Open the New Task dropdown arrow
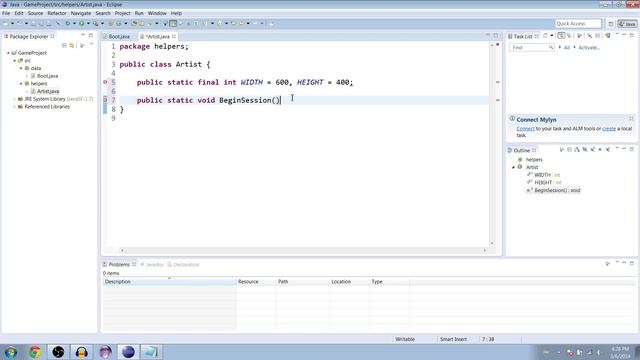Screen dimensions: 640x360 pyautogui.click(x=552, y=36)
